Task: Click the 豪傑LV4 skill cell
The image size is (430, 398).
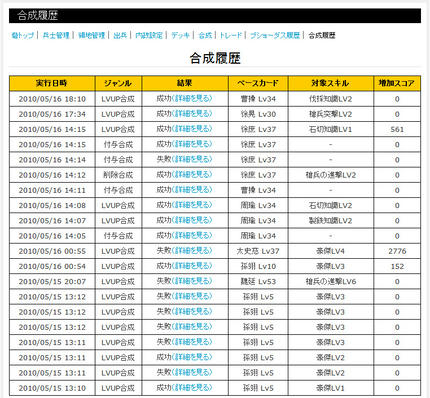Action: [x=331, y=251]
